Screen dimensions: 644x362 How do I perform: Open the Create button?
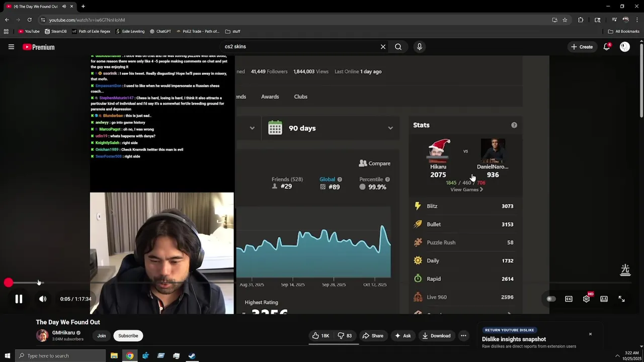point(582,47)
